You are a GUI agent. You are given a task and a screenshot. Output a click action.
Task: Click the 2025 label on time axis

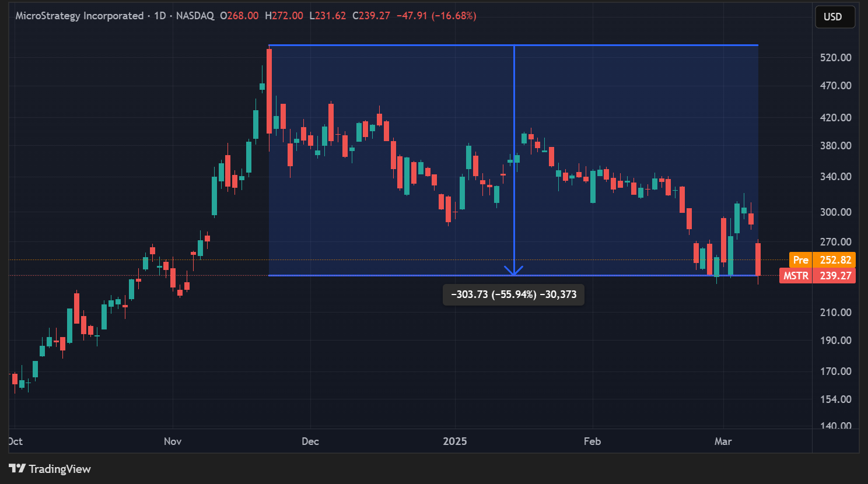455,441
